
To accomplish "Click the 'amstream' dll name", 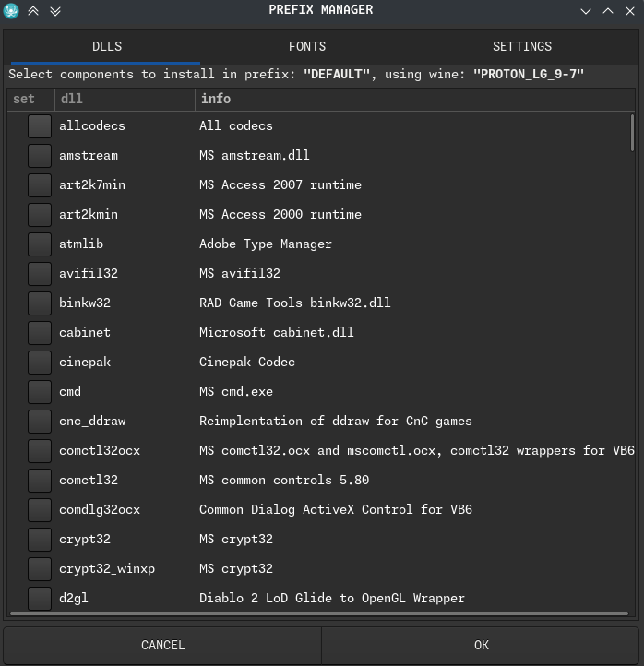I will pos(89,156).
